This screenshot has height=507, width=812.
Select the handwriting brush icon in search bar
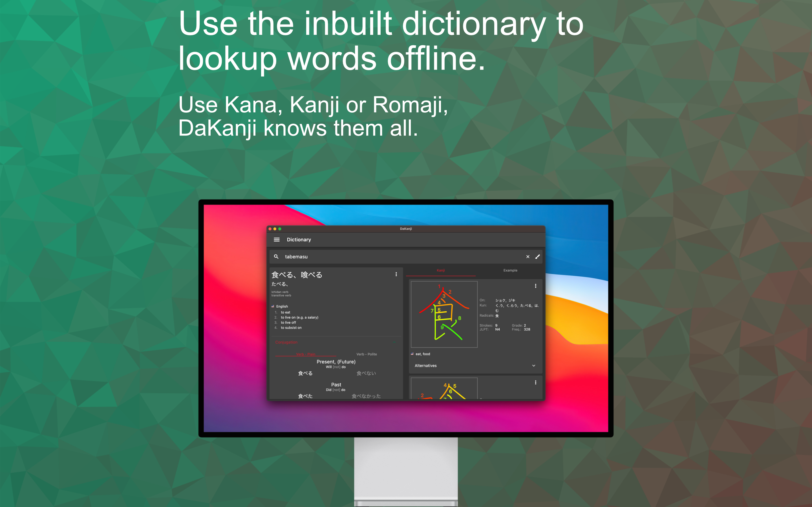coord(538,257)
